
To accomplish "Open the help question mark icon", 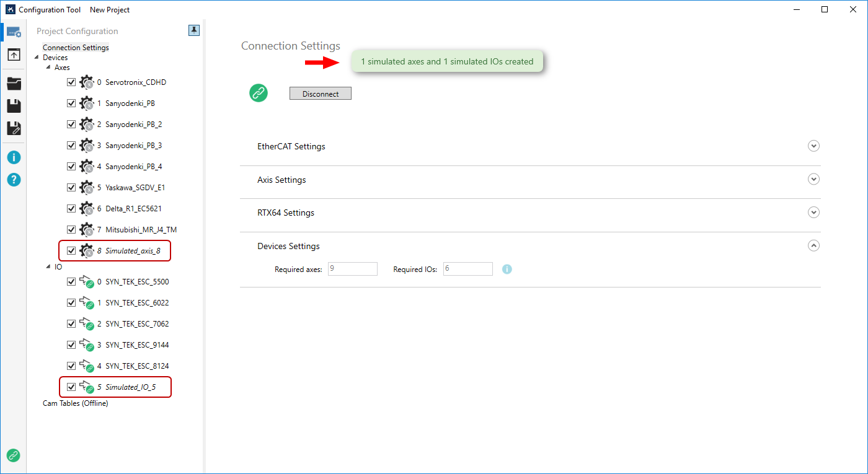I will tap(14, 180).
